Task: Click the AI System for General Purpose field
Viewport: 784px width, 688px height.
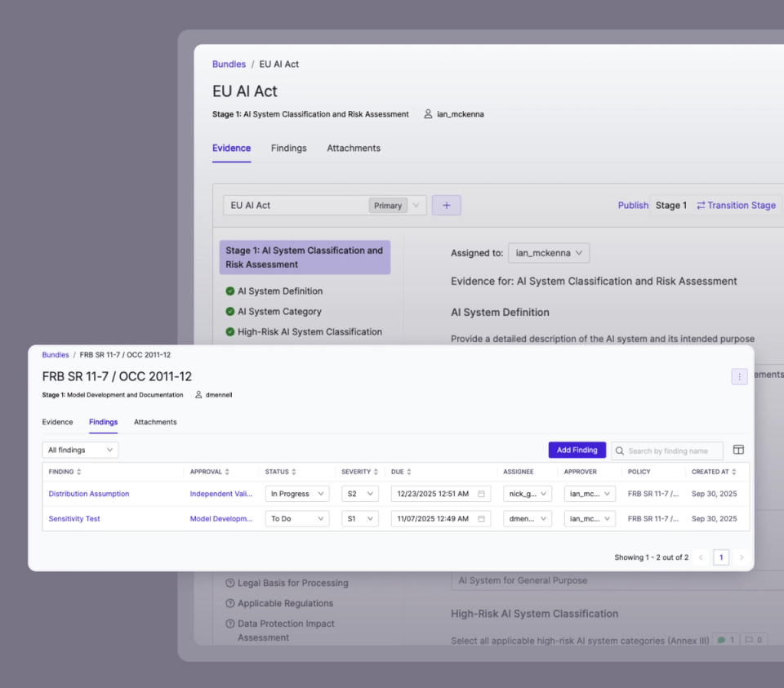Action: point(617,580)
